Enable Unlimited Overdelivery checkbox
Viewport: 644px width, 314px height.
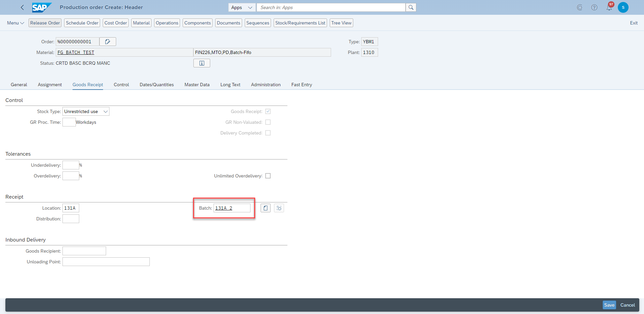click(268, 176)
